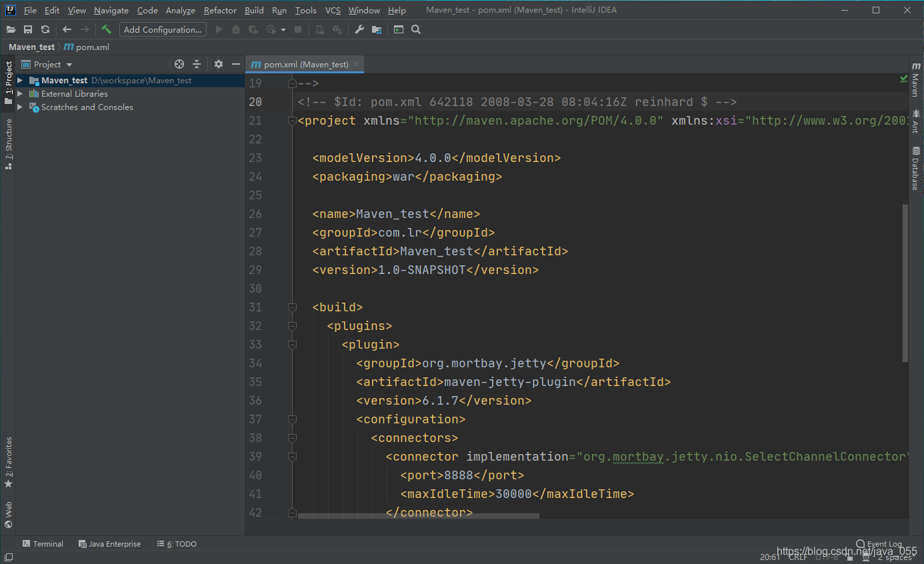Click line number 28 in the gutter

255,251
